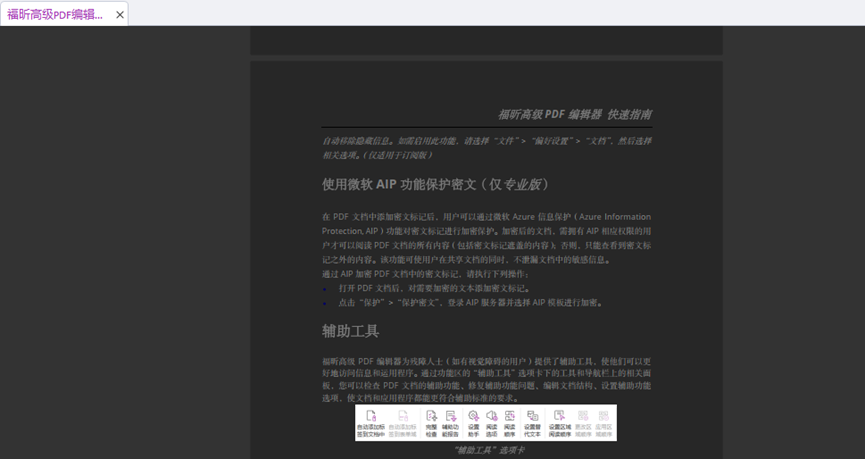Select the 更改区域顺序 icon
The height and width of the screenshot is (459, 865).
click(583, 422)
